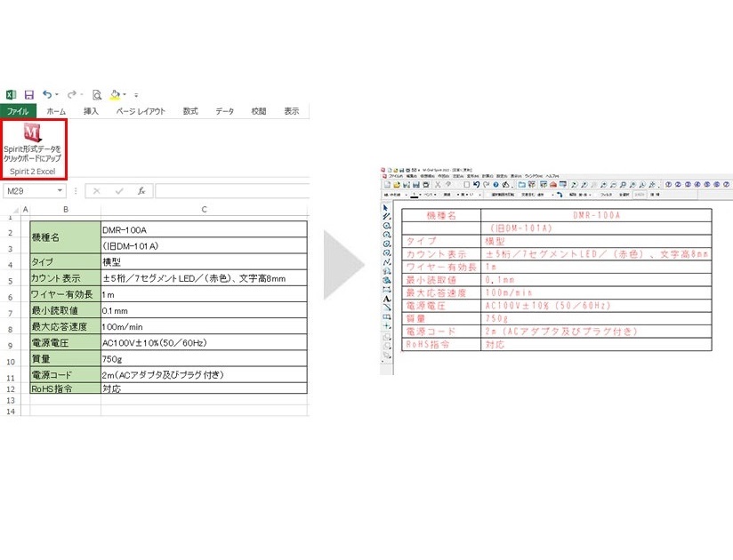Switch to the データ ribbon tab
Screen dimensions: 733x560
[224, 112]
